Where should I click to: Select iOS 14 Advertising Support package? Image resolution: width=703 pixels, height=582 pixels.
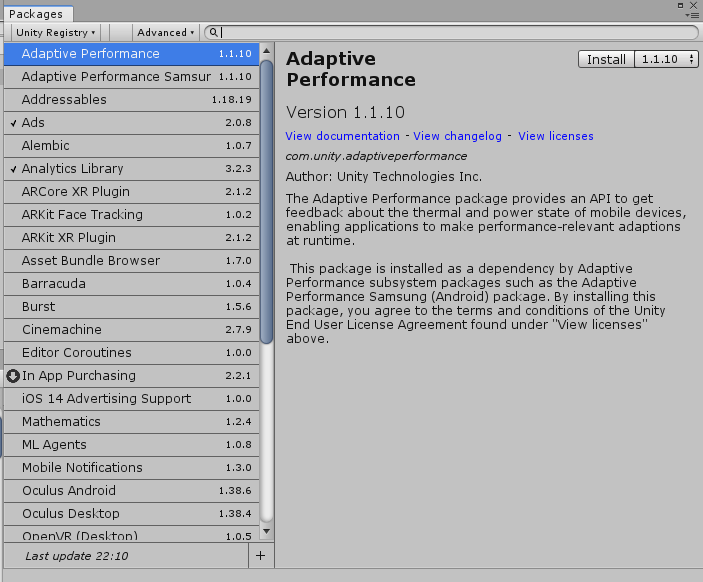[131, 399]
